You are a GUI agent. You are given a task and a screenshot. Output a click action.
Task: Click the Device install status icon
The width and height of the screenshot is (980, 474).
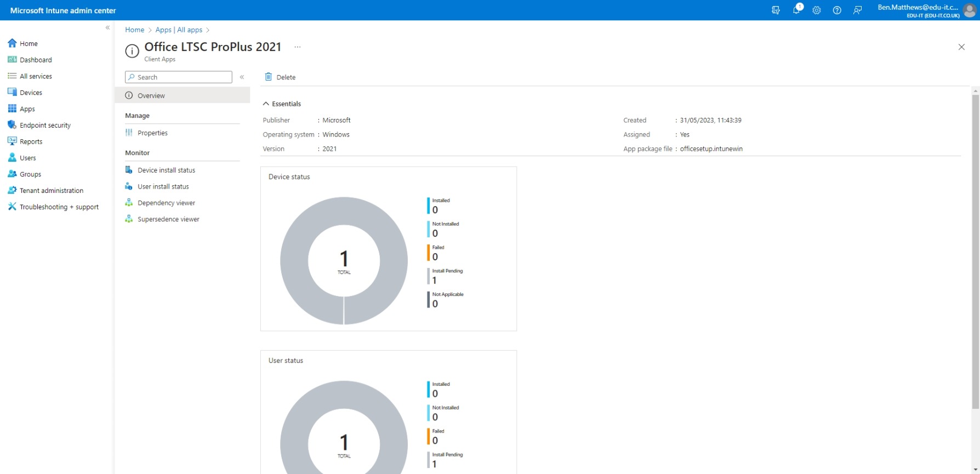click(x=129, y=170)
